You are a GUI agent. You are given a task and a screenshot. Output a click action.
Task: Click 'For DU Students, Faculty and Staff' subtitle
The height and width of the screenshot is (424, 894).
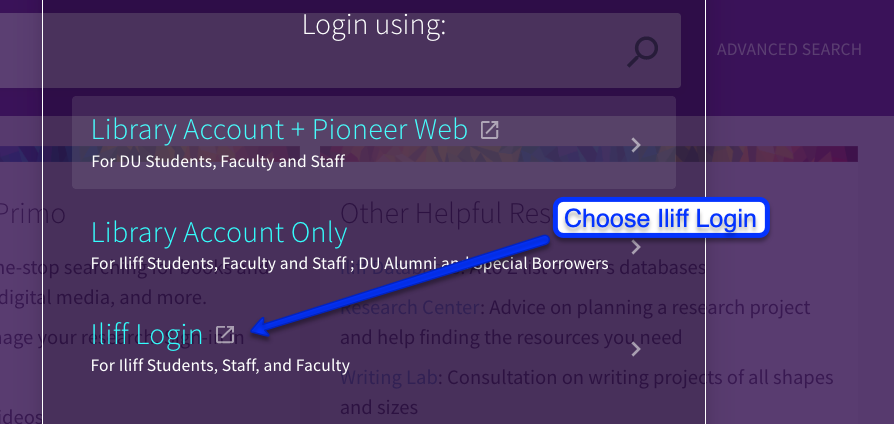click(x=217, y=161)
